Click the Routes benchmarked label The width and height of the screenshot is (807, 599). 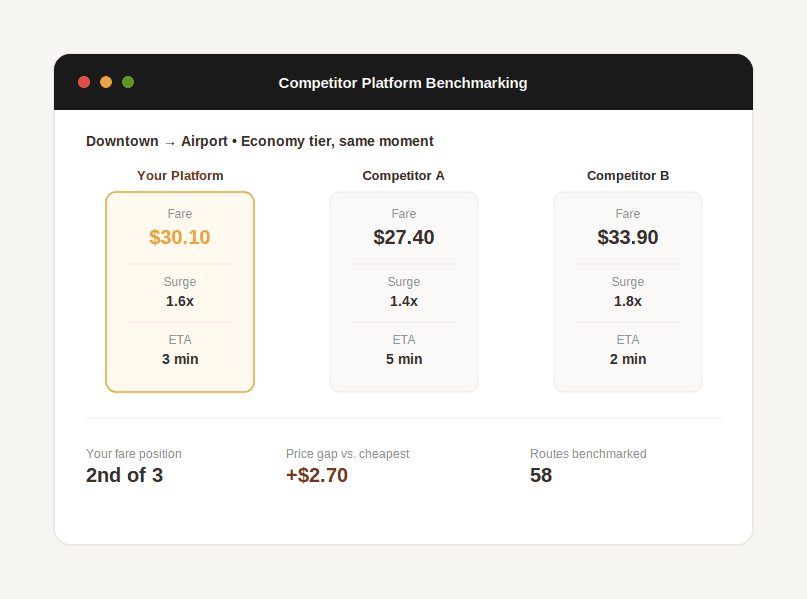[x=588, y=454]
